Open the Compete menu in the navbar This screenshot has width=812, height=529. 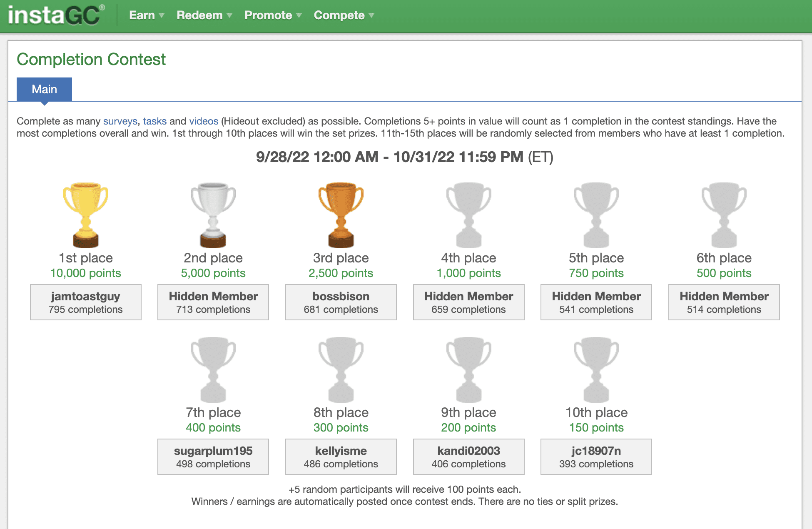pos(344,15)
